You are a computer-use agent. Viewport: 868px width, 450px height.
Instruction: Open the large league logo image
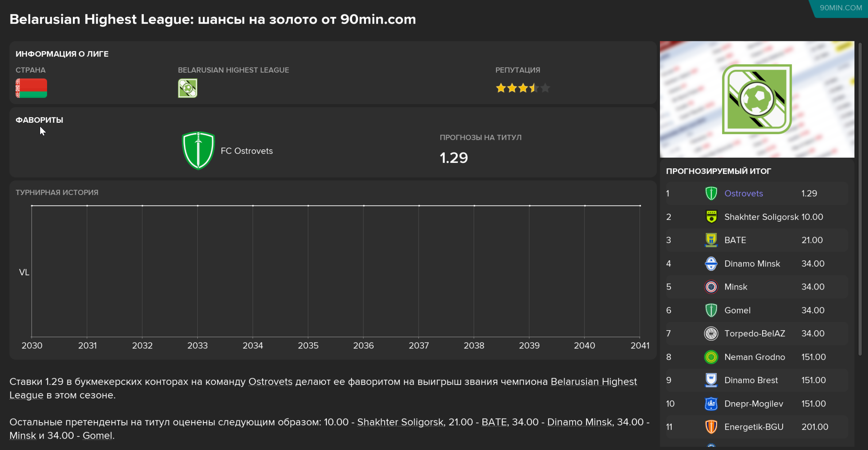[757, 99]
